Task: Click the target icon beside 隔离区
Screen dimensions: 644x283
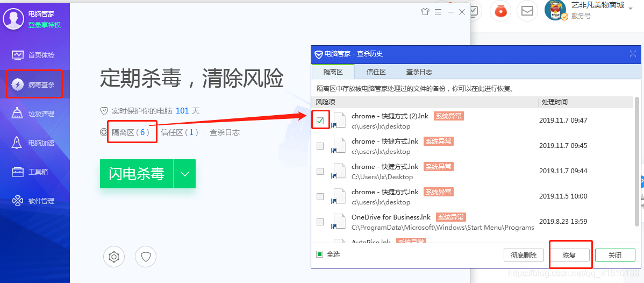Action: [x=104, y=132]
